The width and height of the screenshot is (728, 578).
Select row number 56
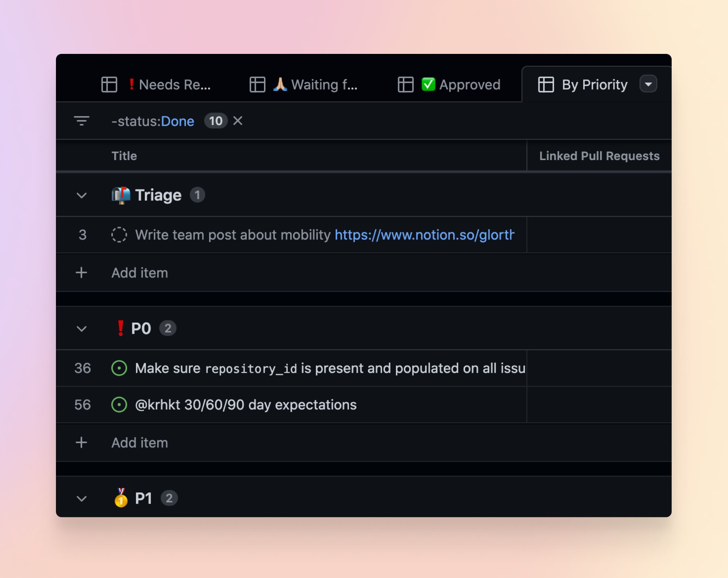point(82,405)
